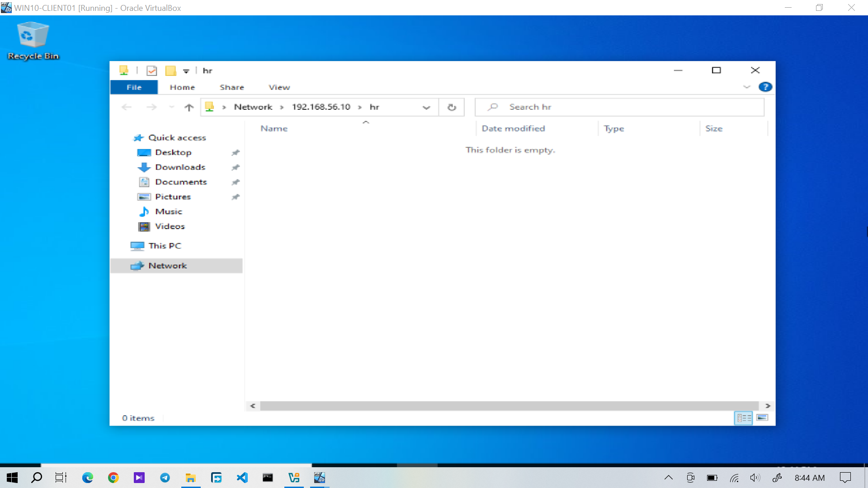
Task: Open the Windows Start menu
Action: (12, 478)
